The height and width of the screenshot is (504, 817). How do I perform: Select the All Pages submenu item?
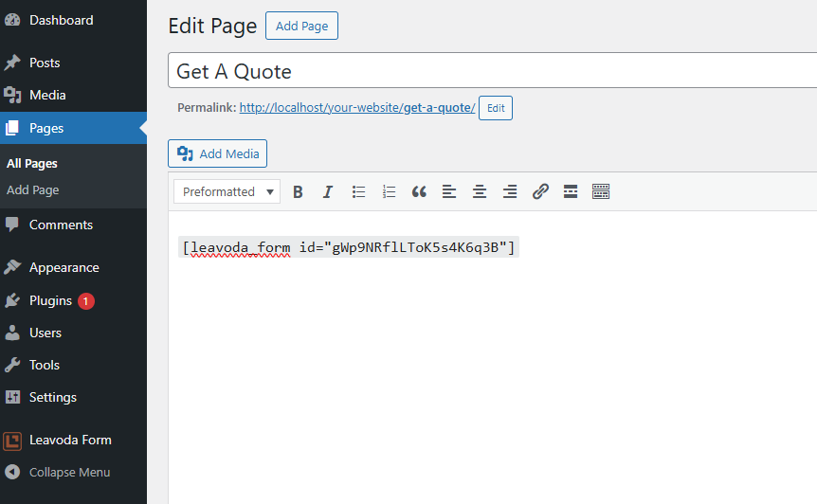[32, 164]
